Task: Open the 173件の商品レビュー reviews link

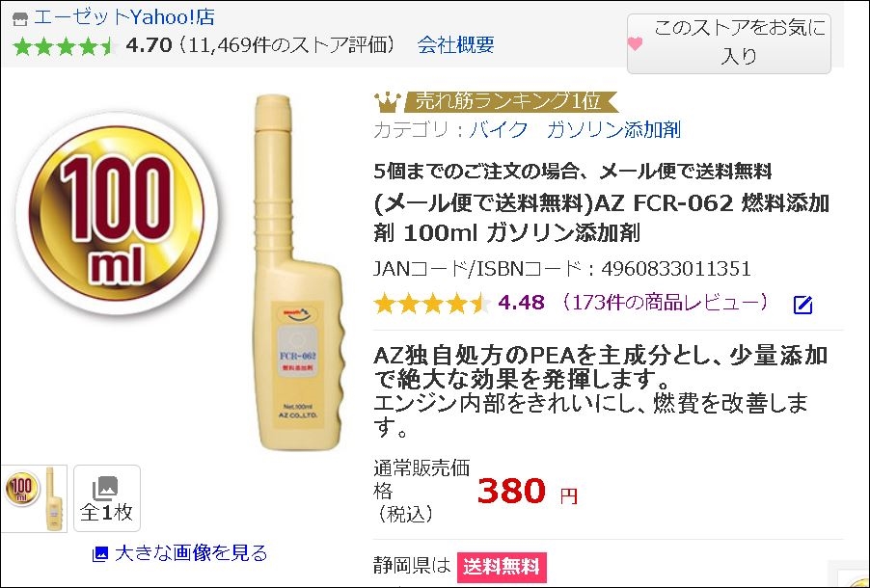Action: point(666,303)
